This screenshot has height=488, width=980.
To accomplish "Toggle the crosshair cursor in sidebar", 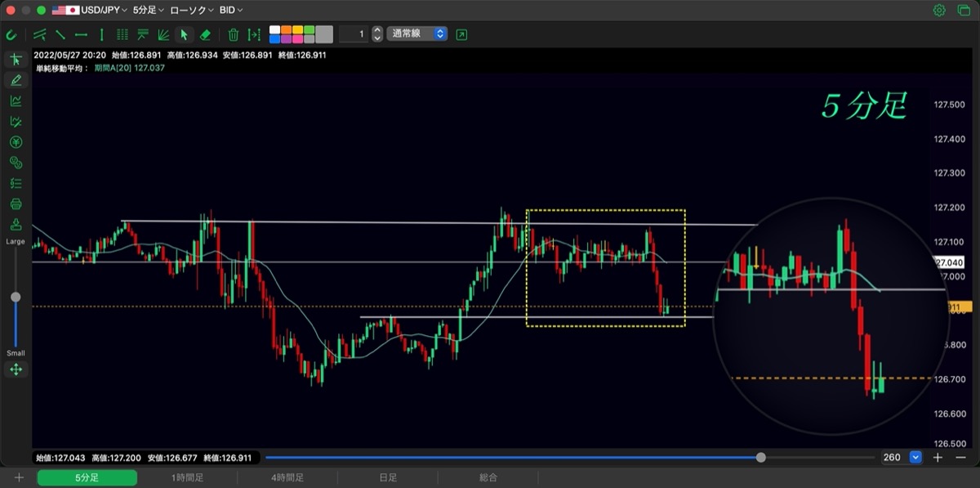I will [x=16, y=60].
